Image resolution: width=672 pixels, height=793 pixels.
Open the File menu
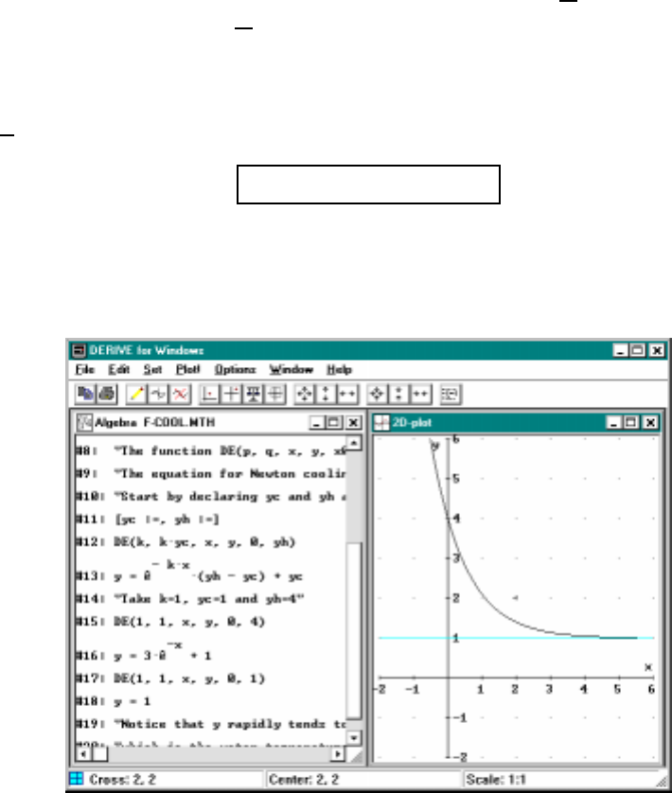click(x=84, y=370)
